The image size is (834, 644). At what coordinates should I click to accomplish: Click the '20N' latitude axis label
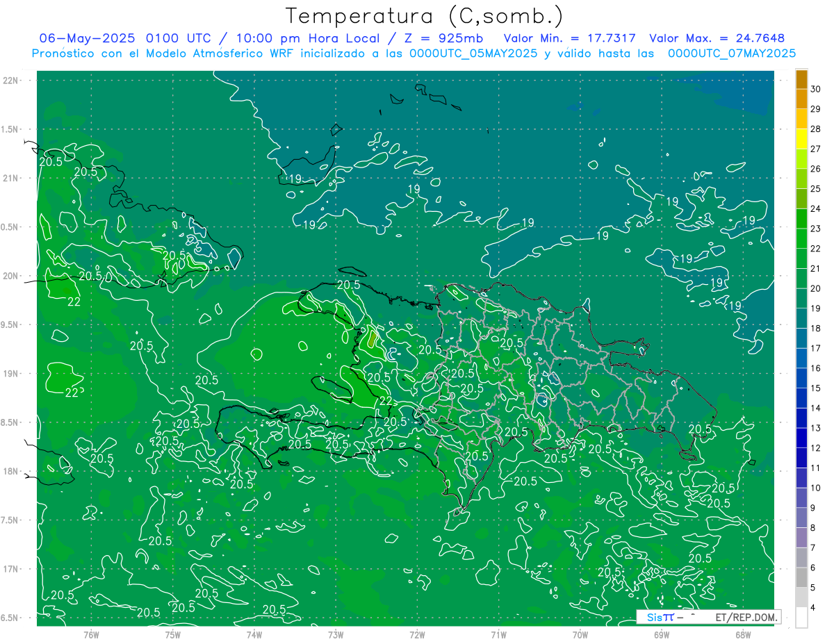tap(10, 276)
